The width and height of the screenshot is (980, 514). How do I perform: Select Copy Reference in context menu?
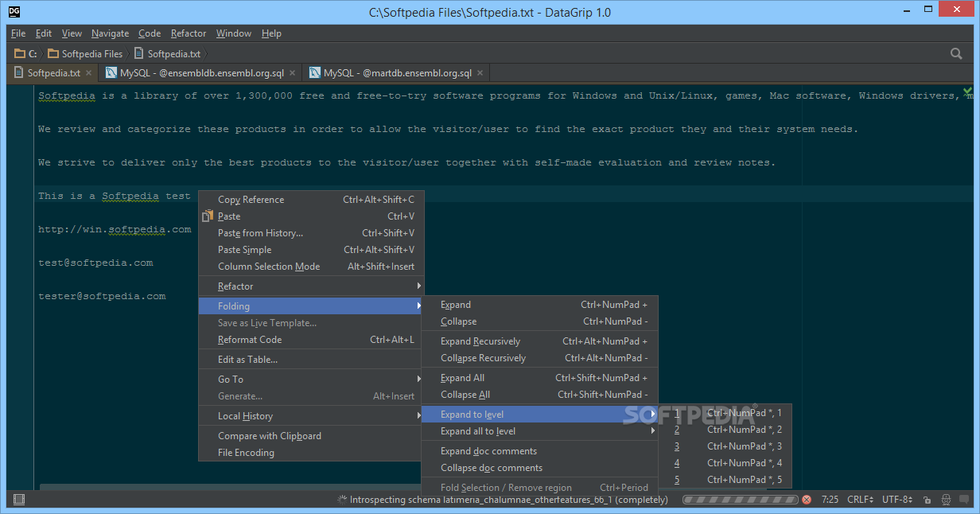(x=311, y=200)
